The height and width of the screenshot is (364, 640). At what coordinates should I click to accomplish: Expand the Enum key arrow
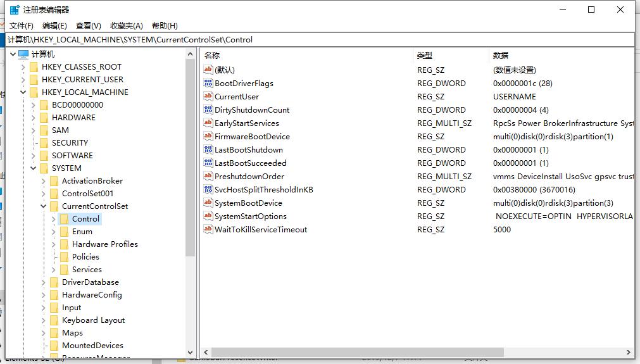[53, 231]
